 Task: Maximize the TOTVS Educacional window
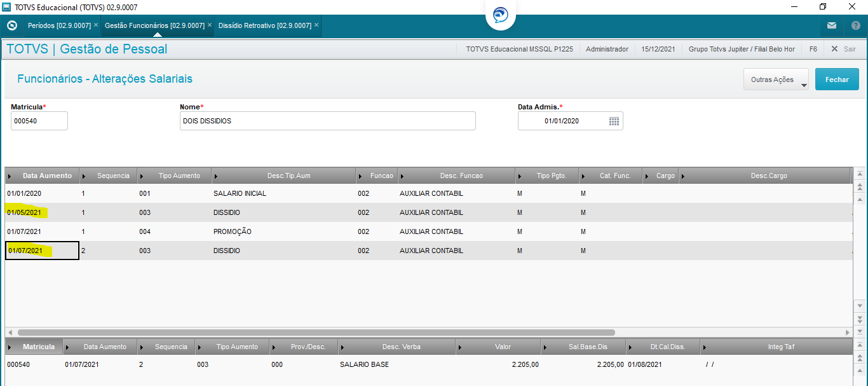(823, 7)
